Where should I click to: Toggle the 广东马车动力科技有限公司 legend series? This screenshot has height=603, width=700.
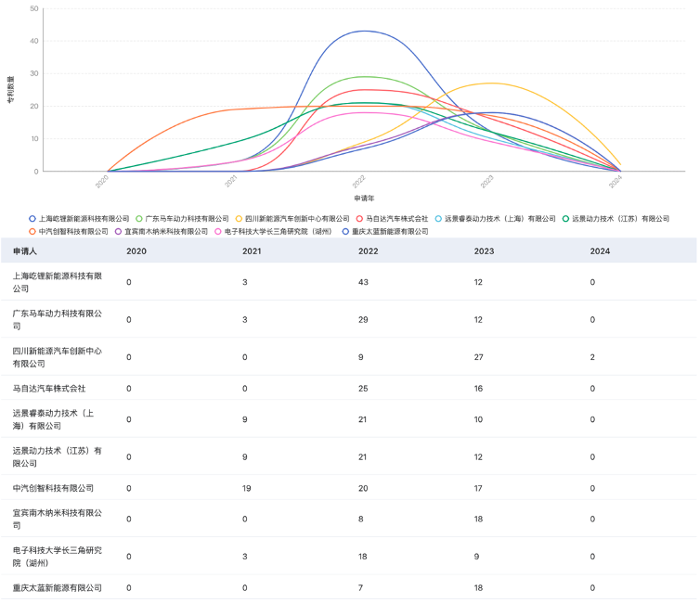coord(182,219)
